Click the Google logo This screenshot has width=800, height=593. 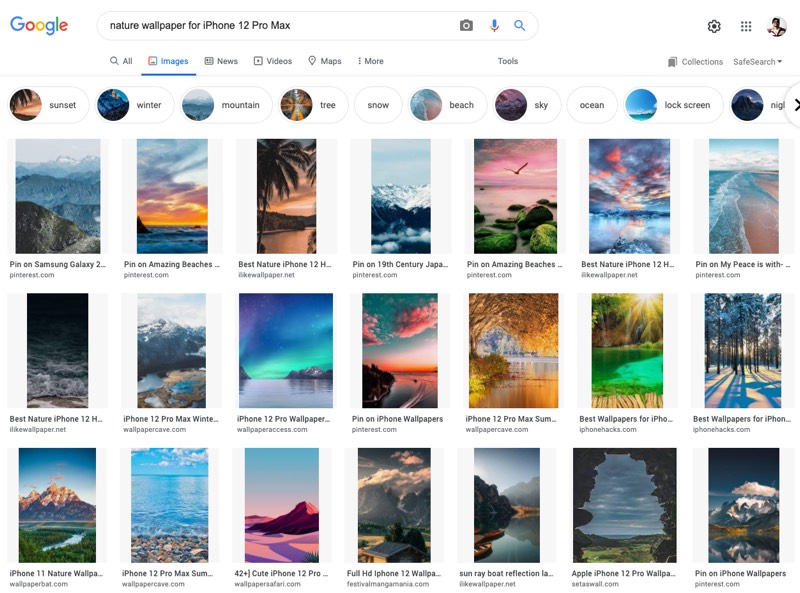click(x=39, y=25)
